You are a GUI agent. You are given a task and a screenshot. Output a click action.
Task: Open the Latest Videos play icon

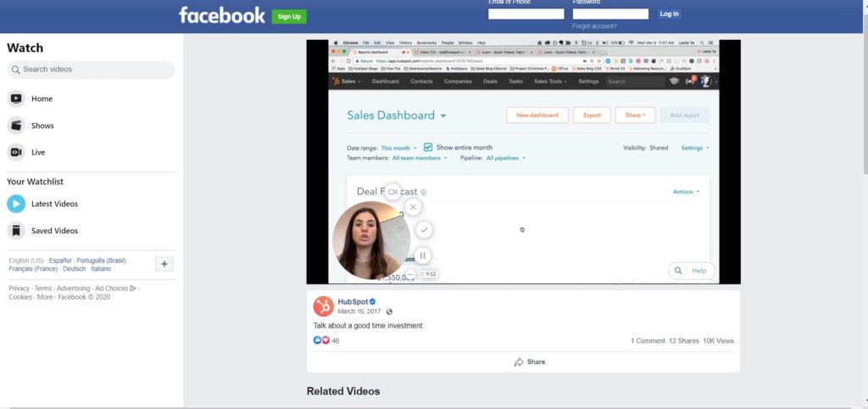coord(16,204)
